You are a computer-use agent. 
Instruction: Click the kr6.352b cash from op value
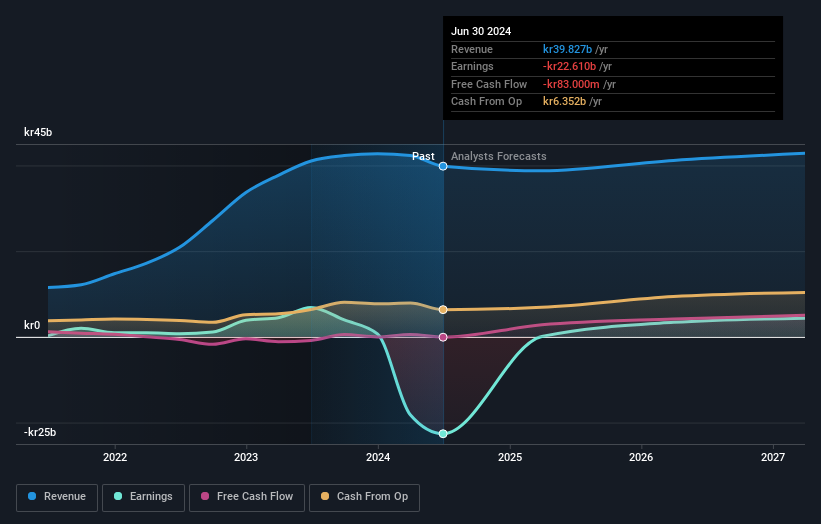point(564,102)
